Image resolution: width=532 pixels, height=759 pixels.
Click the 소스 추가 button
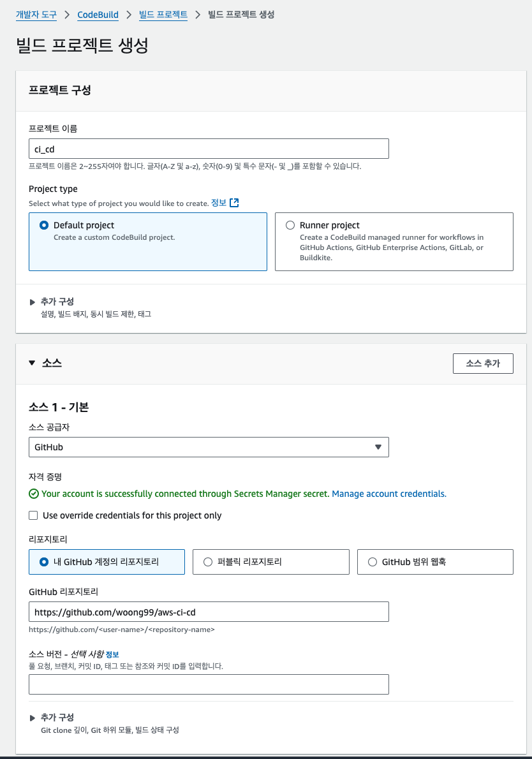click(483, 364)
